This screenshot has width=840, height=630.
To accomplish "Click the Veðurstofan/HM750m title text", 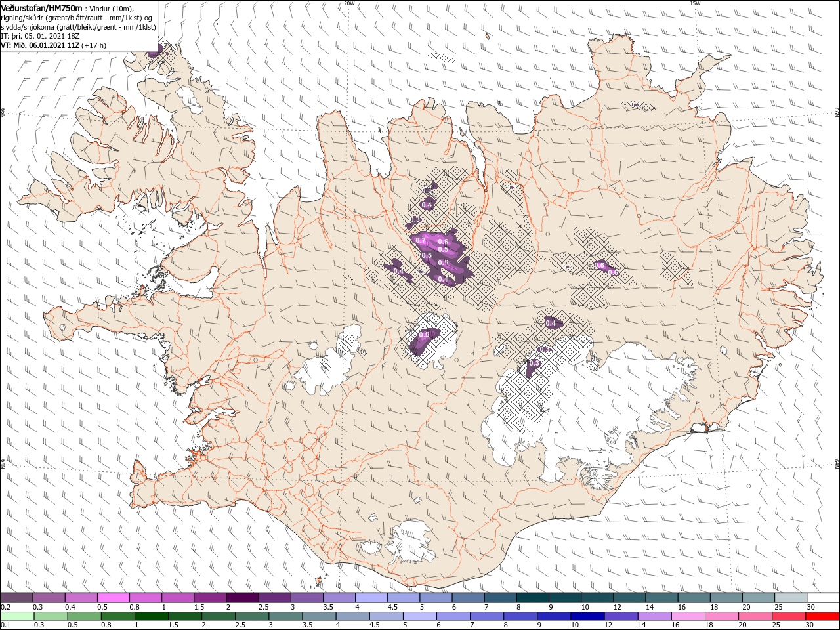I will coord(41,8).
